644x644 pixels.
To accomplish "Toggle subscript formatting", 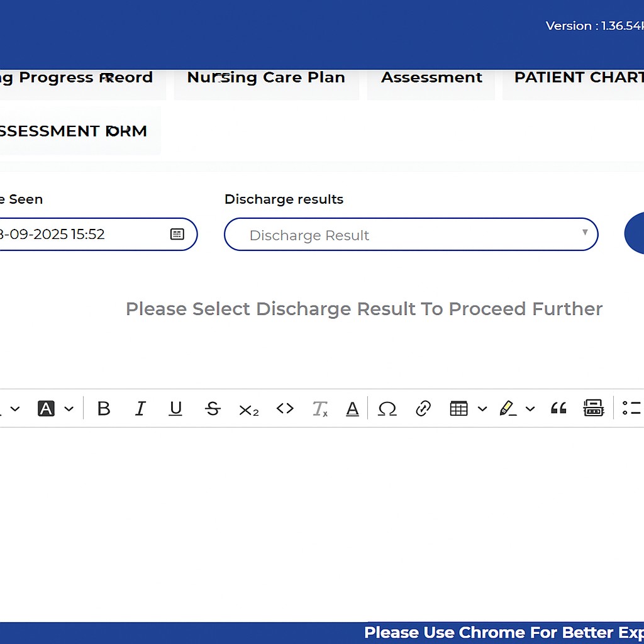I will [248, 409].
